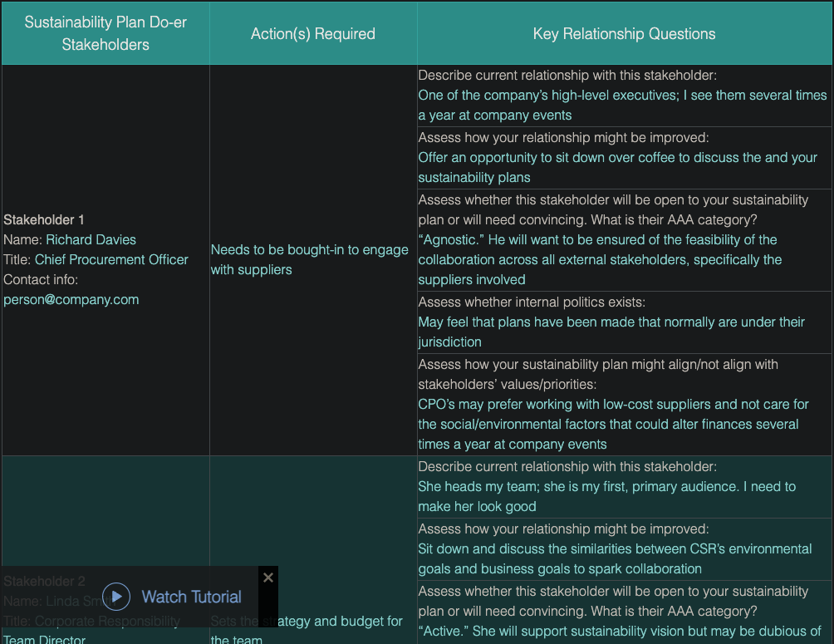Click the Chief Procurement Officer title text
The image size is (834, 644).
coord(111,259)
